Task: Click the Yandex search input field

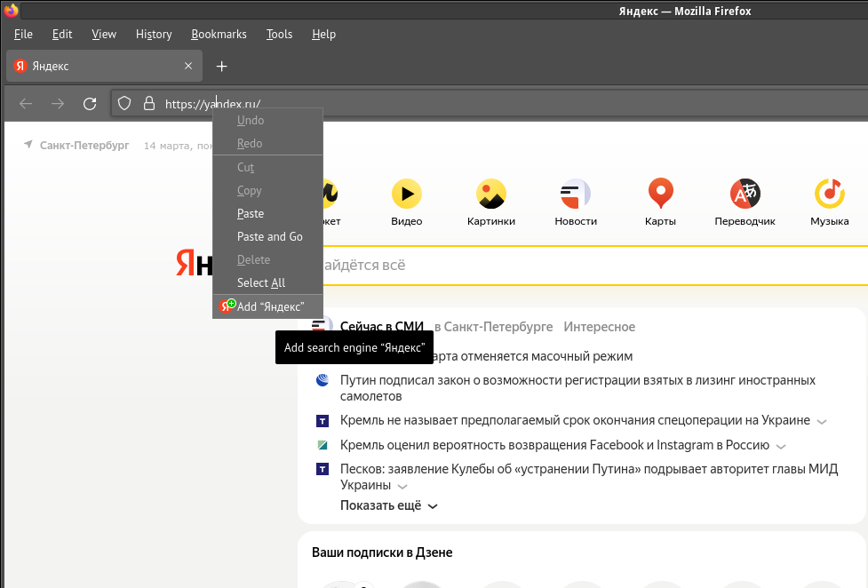Action: pyautogui.click(x=586, y=265)
